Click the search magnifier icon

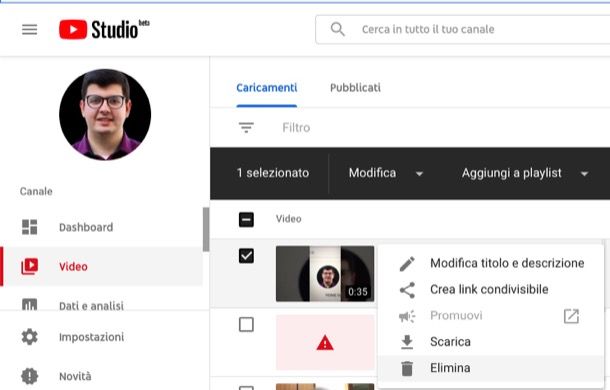(x=337, y=29)
